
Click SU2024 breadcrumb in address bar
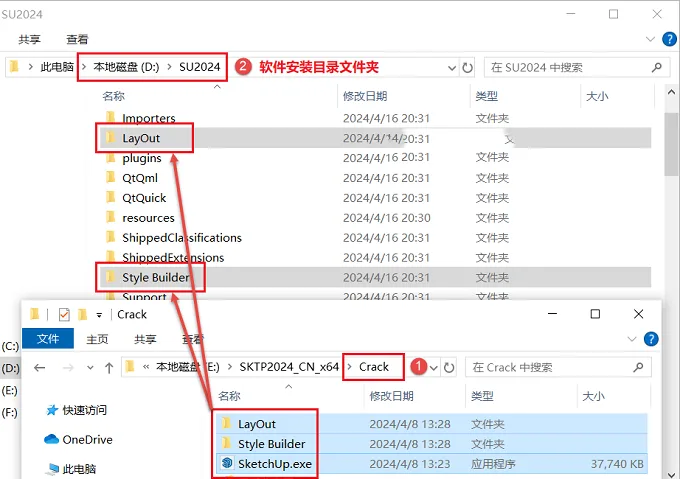click(200, 67)
